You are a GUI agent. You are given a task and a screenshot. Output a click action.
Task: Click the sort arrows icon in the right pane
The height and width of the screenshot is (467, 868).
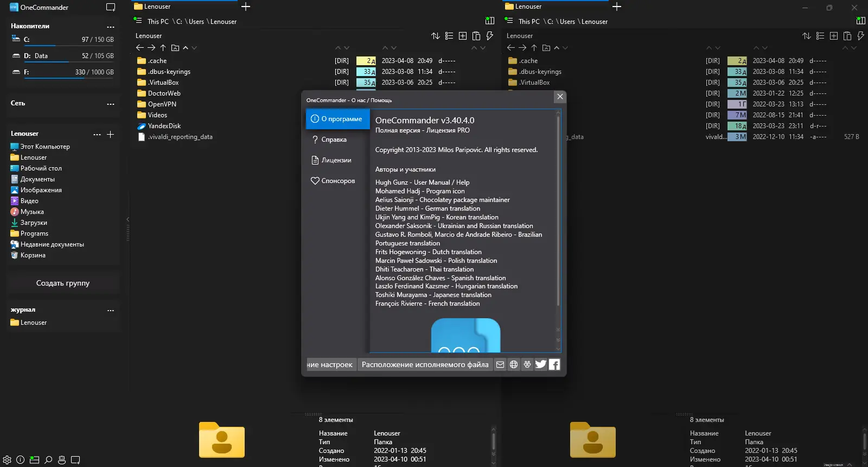[807, 36]
